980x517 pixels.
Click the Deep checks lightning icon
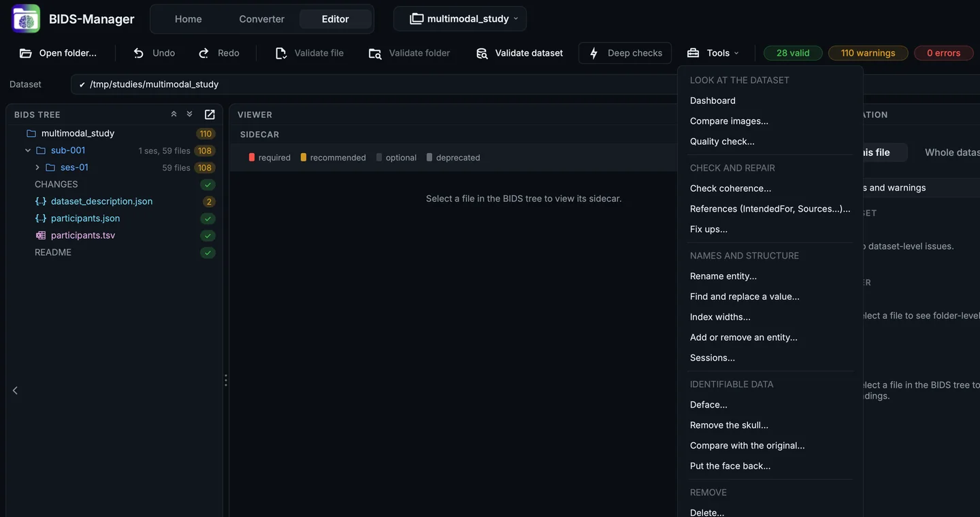coord(593,53)
